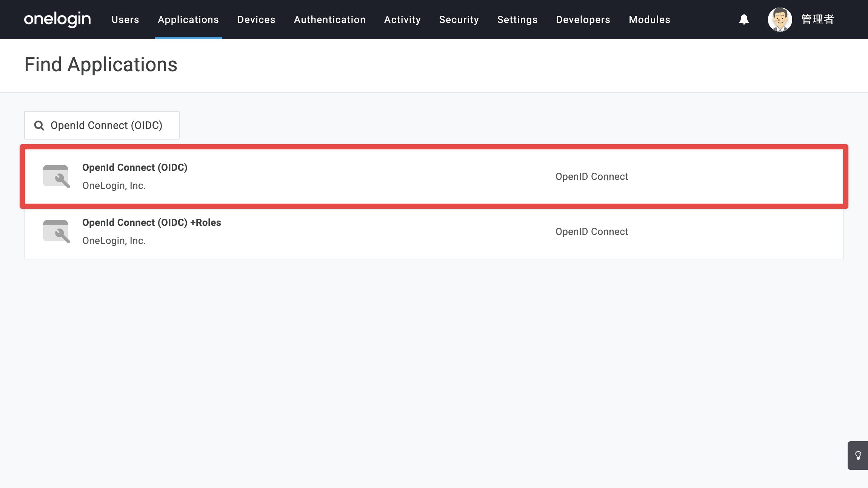Viewport: 868px width, 488px height.
Task: Click the OIDC +Roles app icon
Action: coord(56,231)
